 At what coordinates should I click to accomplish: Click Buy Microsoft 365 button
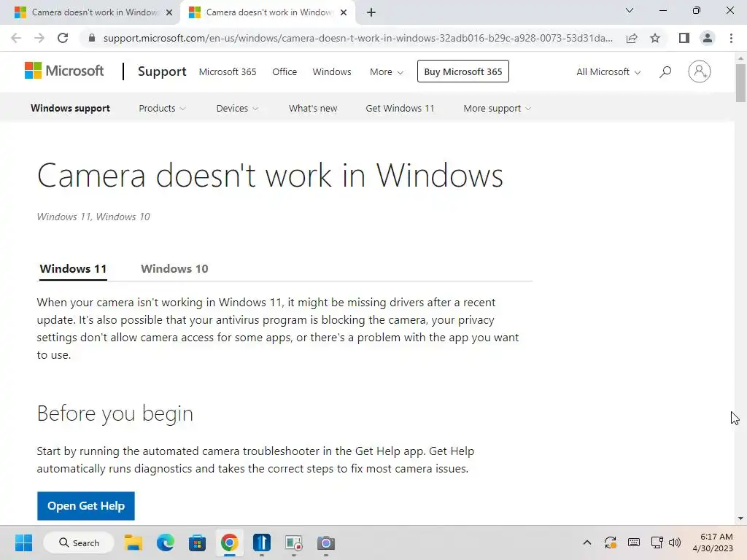[x=463, y=71]
